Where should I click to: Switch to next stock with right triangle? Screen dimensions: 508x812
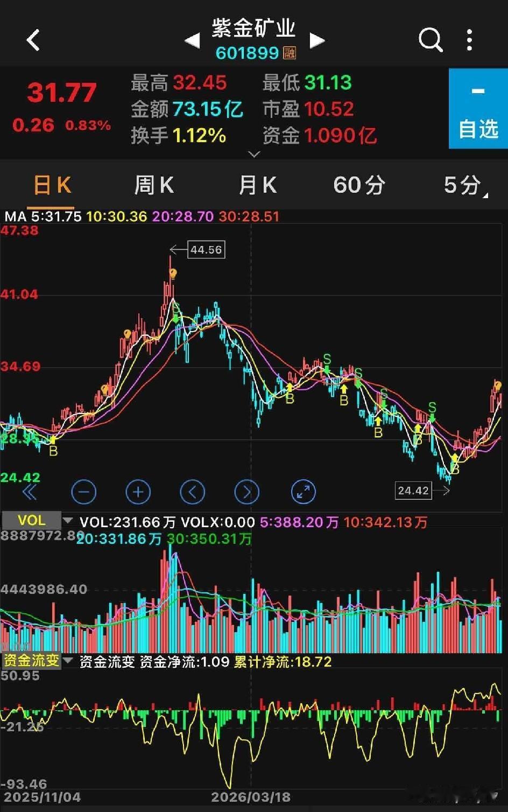point(317,40)
